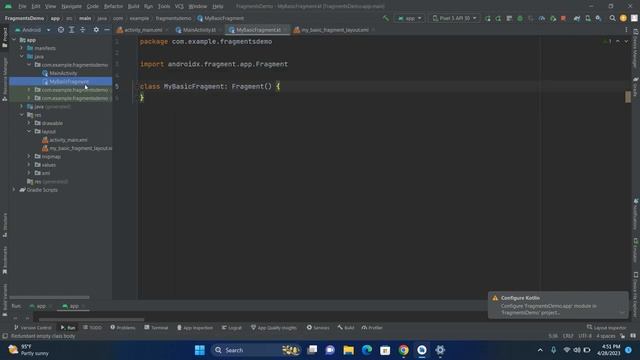The image size is (640, 360).
Task: Open the Tools menu
Action: (164, 6)
